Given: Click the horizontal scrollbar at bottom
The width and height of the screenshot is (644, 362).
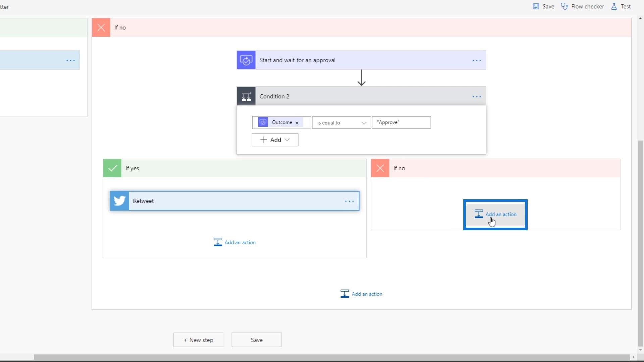Looking at the screenshot, I should pos(331,357).
